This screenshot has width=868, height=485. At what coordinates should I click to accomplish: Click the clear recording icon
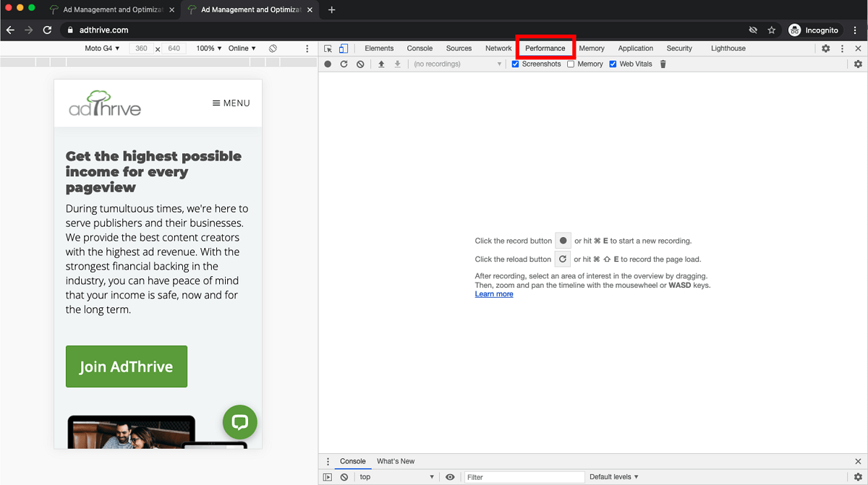[360, 64]
